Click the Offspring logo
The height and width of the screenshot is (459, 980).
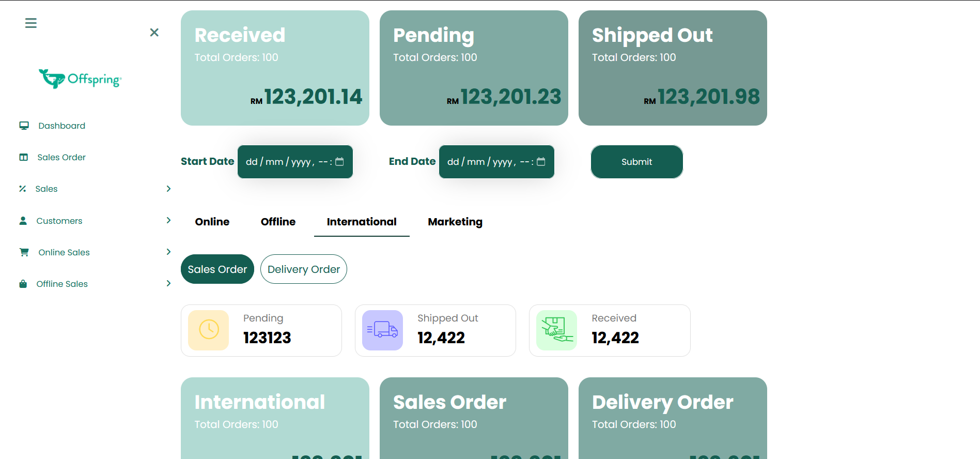coord(80,79)
